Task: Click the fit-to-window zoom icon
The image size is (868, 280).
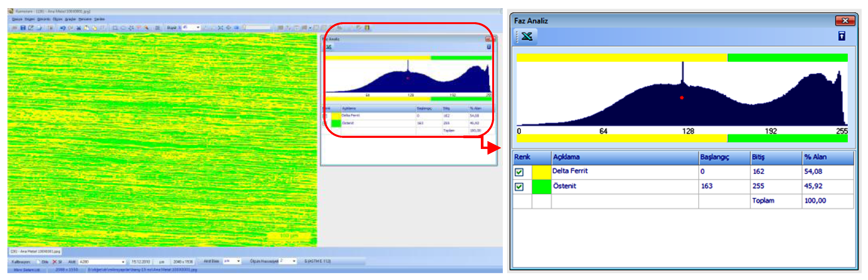Action: 220,28
